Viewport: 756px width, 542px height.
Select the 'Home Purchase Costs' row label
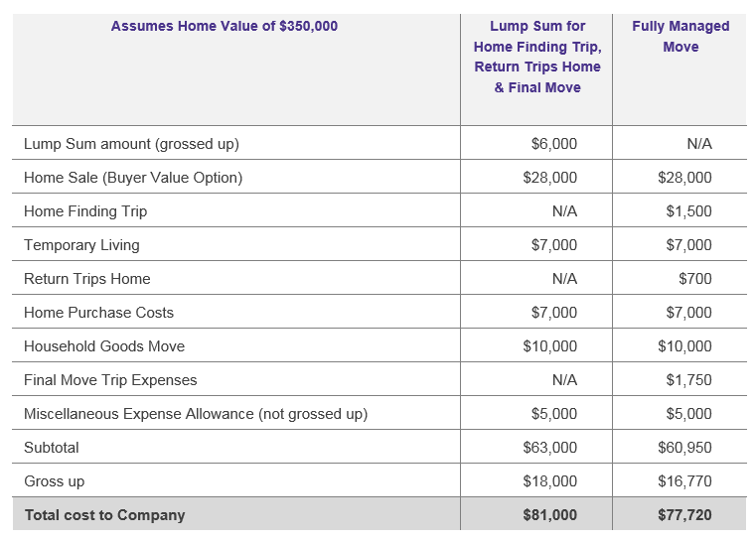(x=98, y=313)
